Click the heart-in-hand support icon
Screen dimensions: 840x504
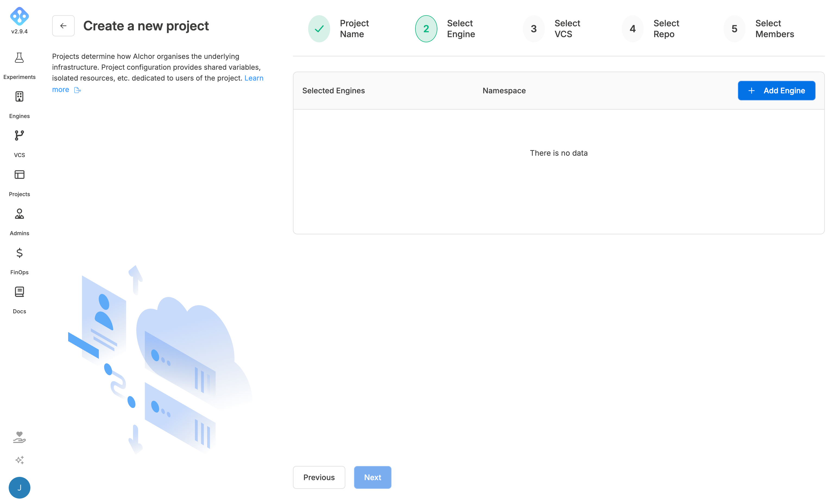pos(19,437)
